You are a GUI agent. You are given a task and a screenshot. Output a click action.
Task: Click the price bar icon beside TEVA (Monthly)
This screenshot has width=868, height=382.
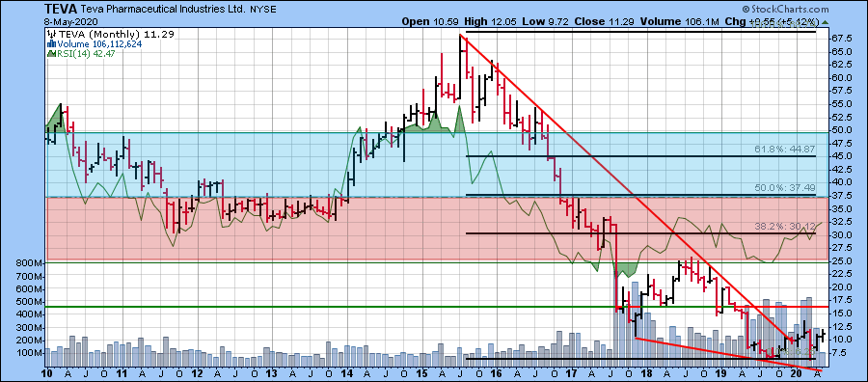point(51,34)
